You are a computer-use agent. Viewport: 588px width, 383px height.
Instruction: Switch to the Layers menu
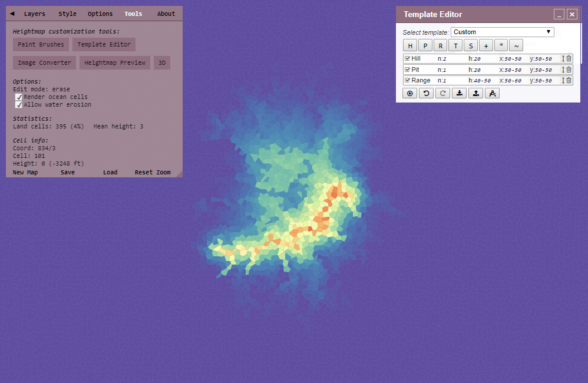(x=34, y=13)
